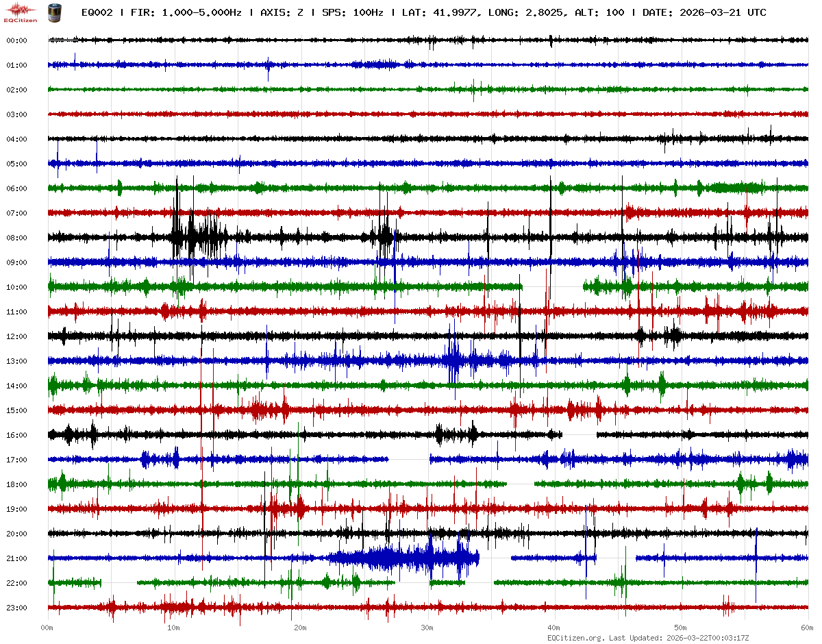Image resolution: width=822 pixels, height=644 pixels.
Task: Select the 23:00 hour row label
Action: (16, 608)
